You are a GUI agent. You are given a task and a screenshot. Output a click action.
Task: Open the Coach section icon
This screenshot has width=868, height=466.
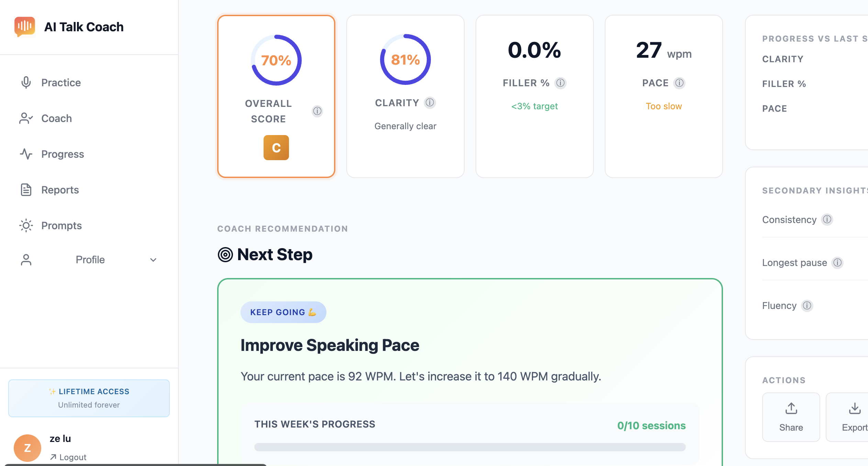point(26,118)
